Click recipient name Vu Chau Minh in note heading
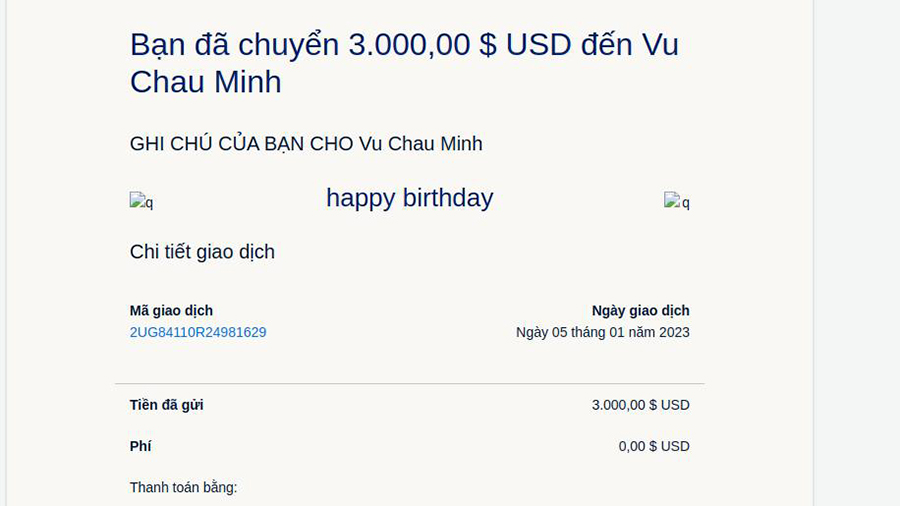Screen dimensions: 900x506 coord(421,143)
